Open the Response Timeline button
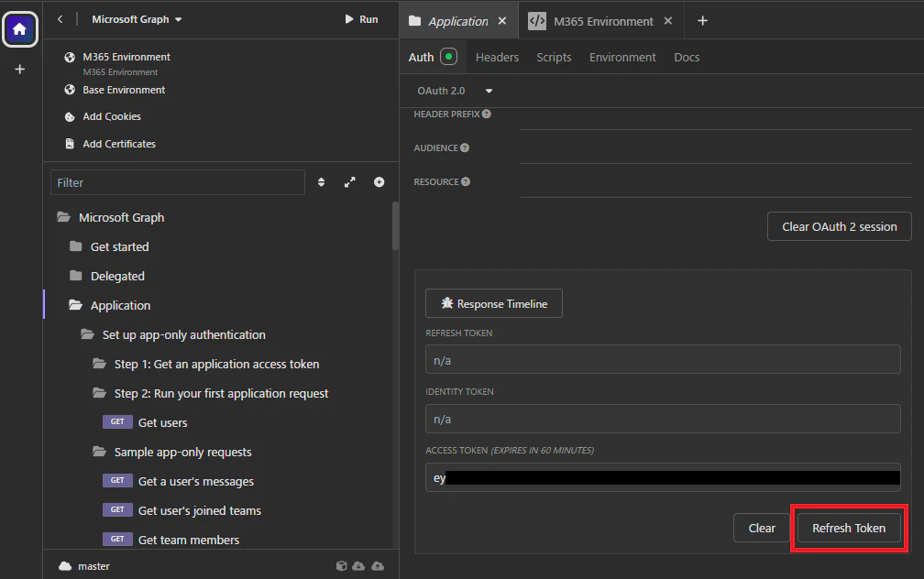Image resolution: width=924 pixels, height=579 pixels. (494, 303)
